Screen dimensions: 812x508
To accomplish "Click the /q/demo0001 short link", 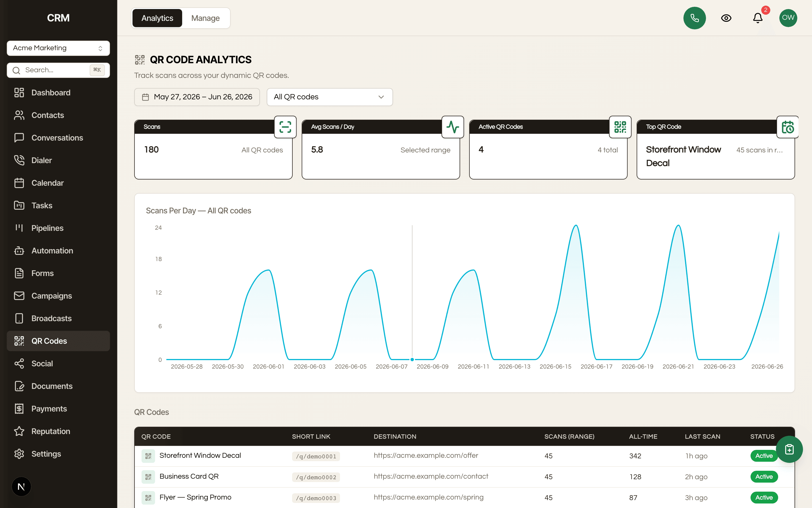I will [x=316, y=456].
